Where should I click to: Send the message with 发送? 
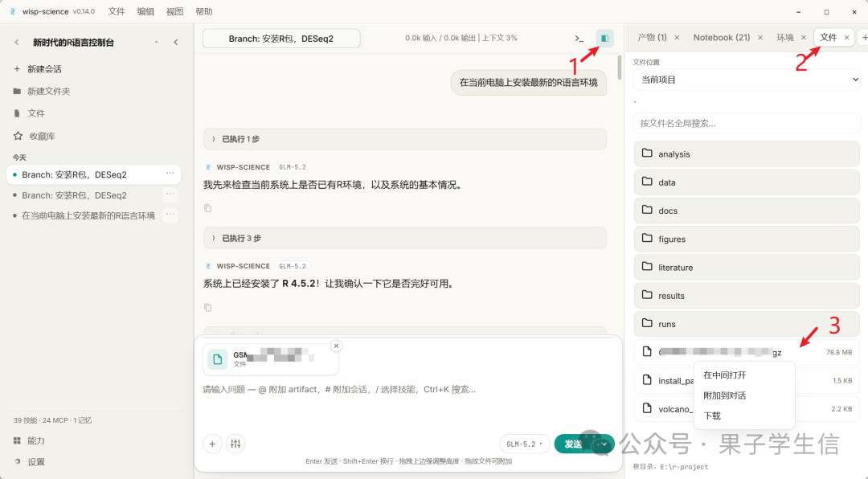pyautogui.click(x=574, y=444)
